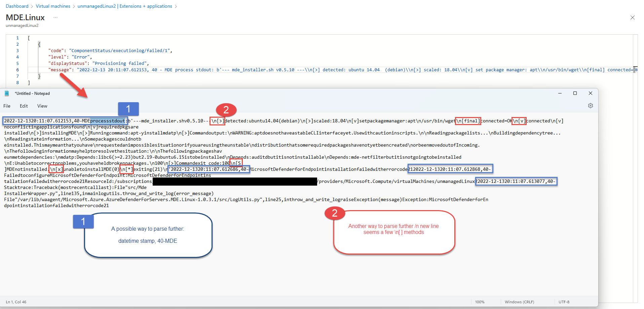Click the unmanagedLinux2 subtitle under MDE.Linux
644x309 pixels.
point(22,26)
